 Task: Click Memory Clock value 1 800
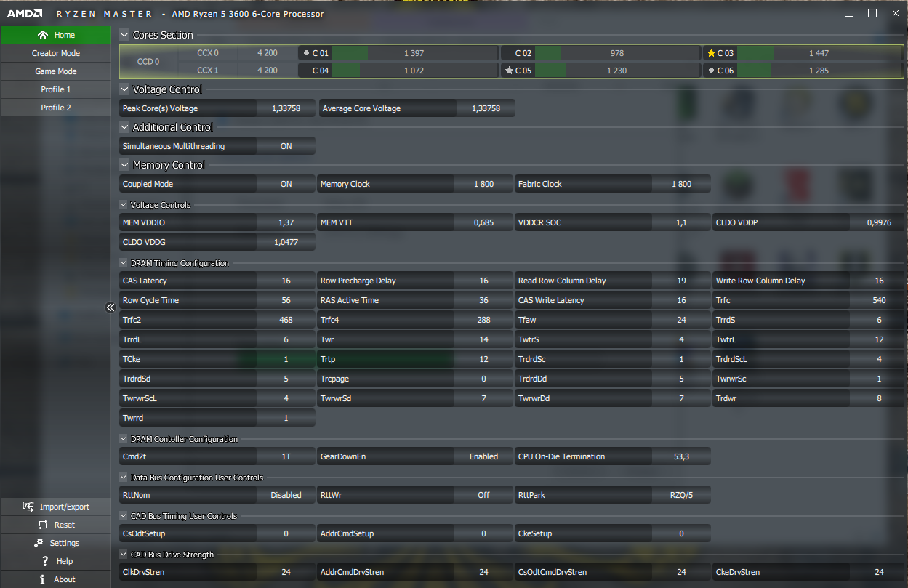coord(483,184)
